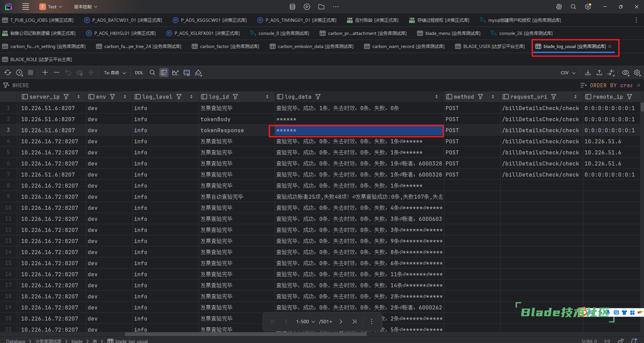Open the services run icon in title bar

point(307,7)
